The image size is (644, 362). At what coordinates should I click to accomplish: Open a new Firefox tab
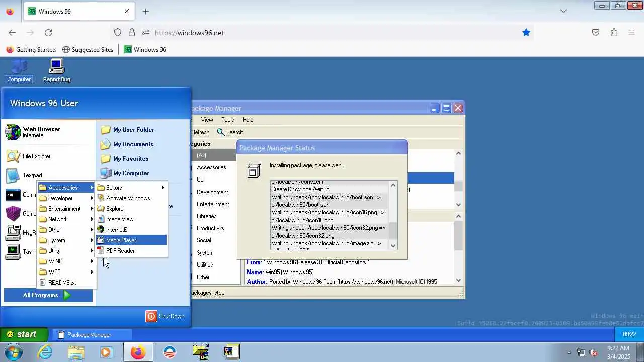tap(145, 11)
